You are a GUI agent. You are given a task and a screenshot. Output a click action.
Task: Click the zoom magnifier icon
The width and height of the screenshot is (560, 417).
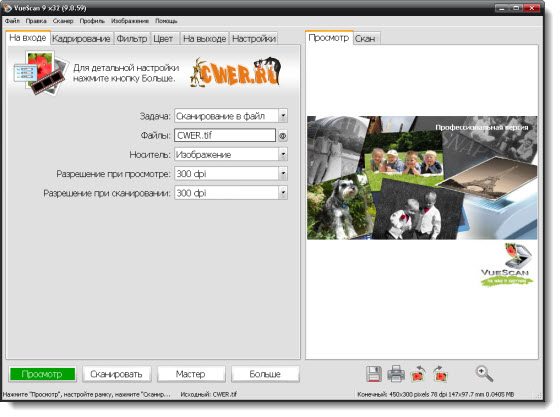[x=484, y=373]
